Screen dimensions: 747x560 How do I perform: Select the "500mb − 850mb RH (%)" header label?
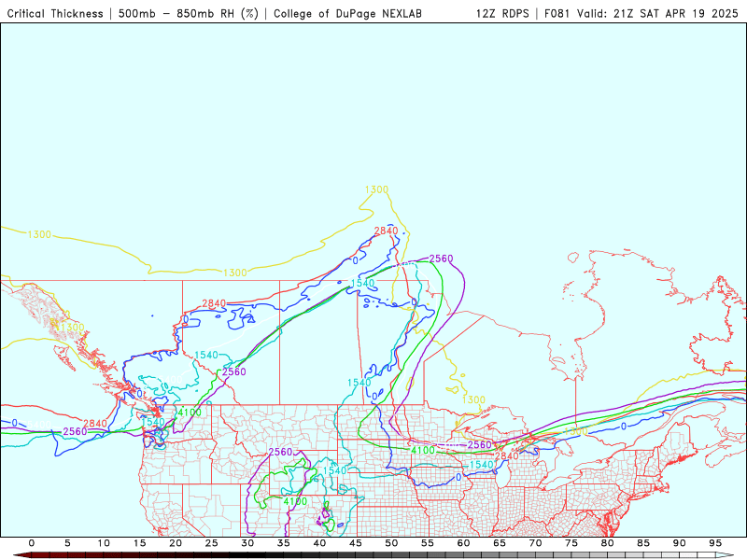coord(189,14)
